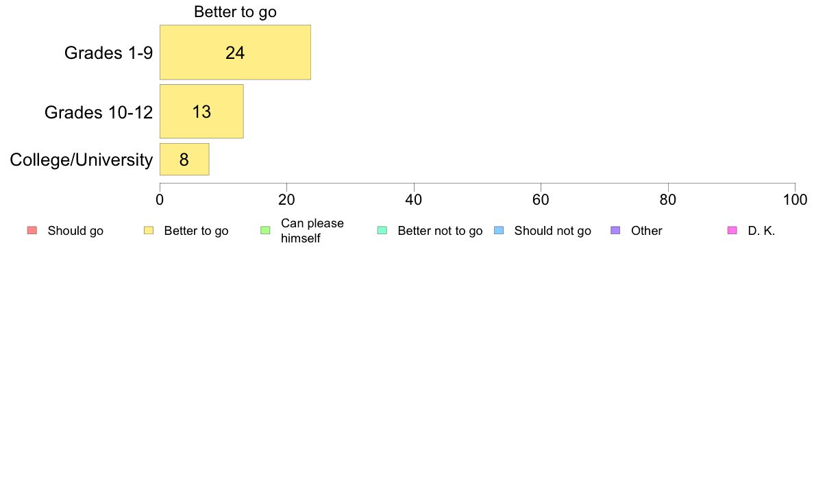This screenshot has width=814, height=504.
Task: Click the Better not to go legend text
Action: [x=440, y=231]
